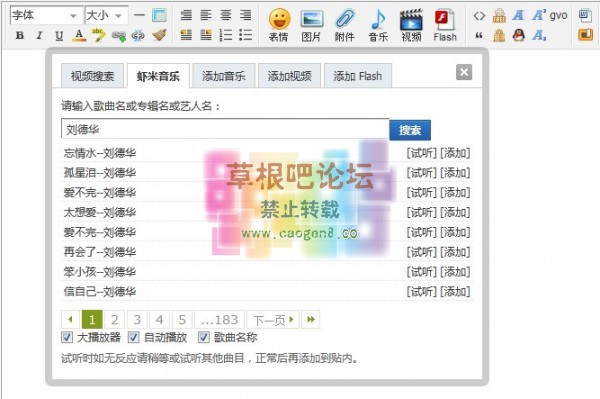Preview 孤星泪--刘德华 with 试听
Viewport: 600px width, 399px height.
[421, 173]
